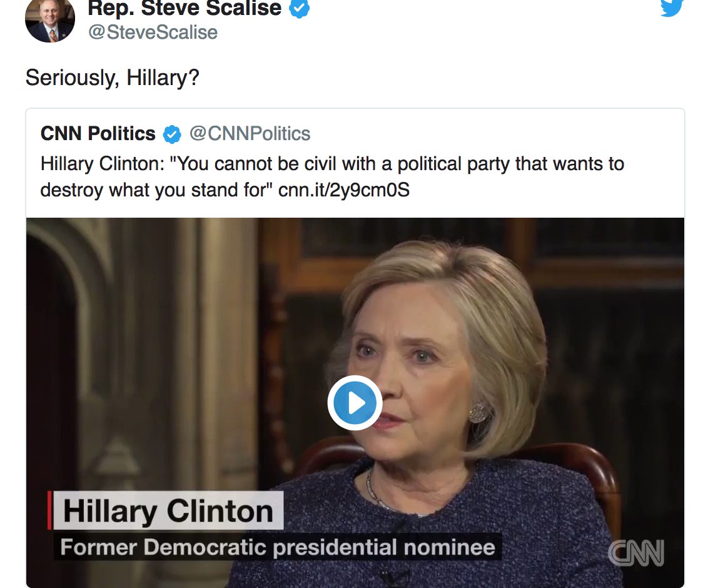This screenshot has width=713, height=588.
Task: Open the Rep. Steve Scalise display name
Action: (185, 9)
